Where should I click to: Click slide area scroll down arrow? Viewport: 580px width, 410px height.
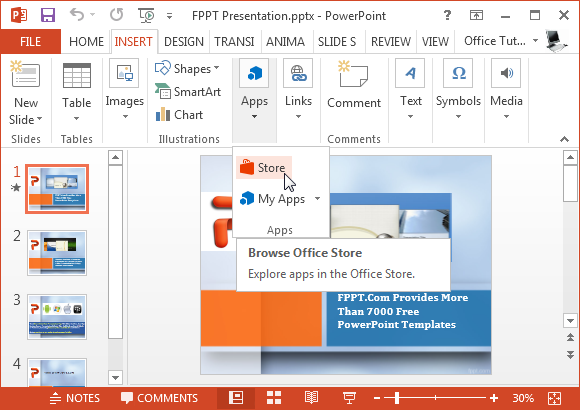pos(570,320)
